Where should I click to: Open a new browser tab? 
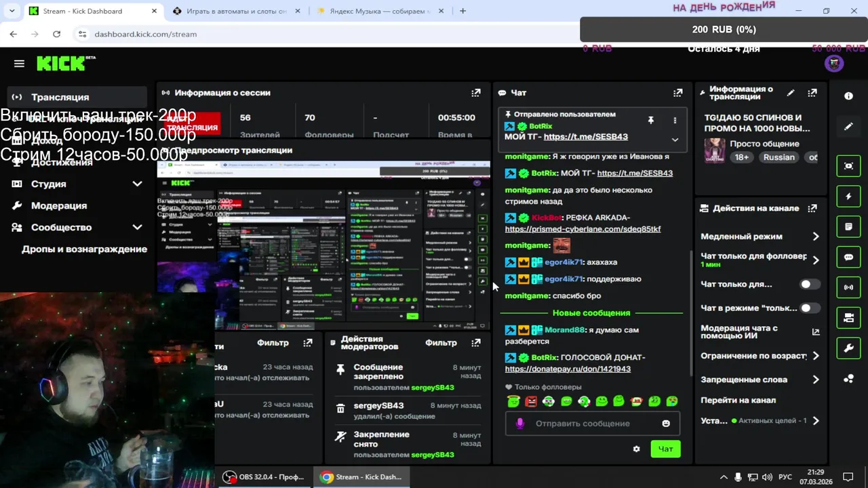click(463, 11)
